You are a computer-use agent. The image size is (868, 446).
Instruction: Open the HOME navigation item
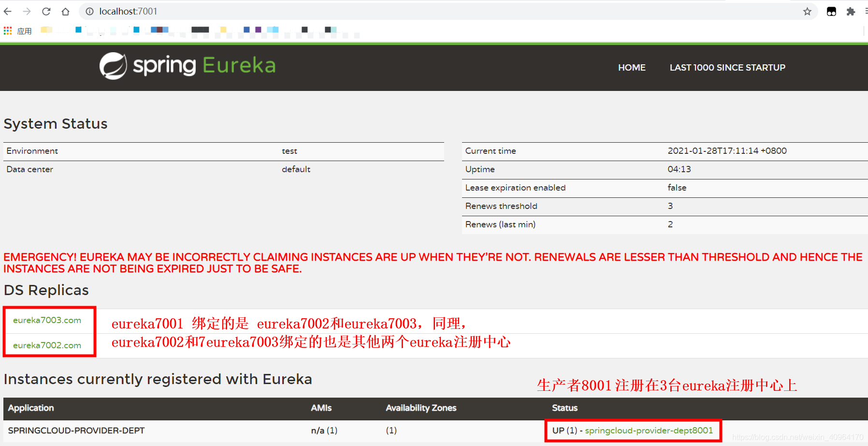point(632,68)
